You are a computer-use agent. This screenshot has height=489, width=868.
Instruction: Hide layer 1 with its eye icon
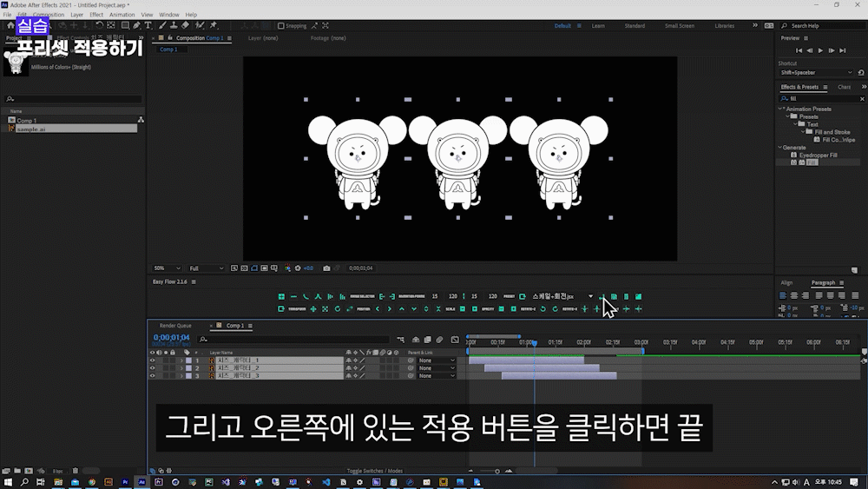click(x=152, y=360)
